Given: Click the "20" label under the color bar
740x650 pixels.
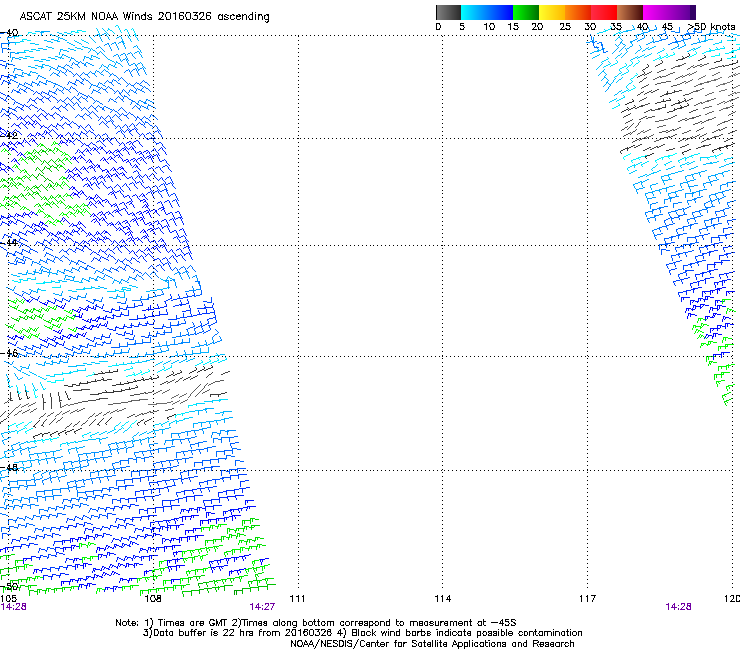Looking at the screenshot, I should click(x=537, y=27).
